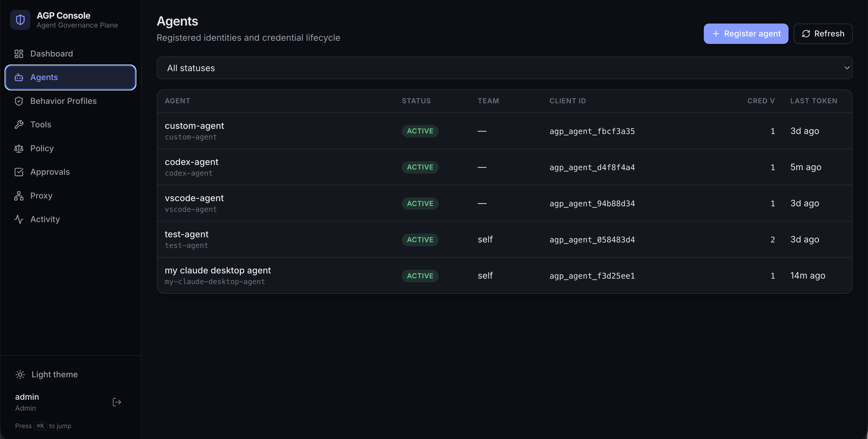The height and width of the screenshot is (439, 868).
Task: Click the AGP Console shield logo
Action: point(20,20)
